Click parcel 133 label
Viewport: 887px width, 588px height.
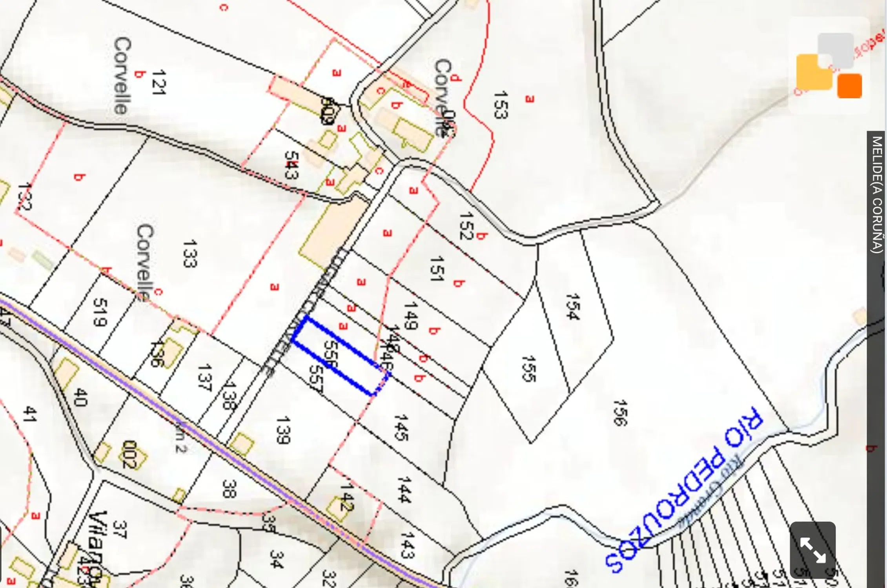coord(189,254)
